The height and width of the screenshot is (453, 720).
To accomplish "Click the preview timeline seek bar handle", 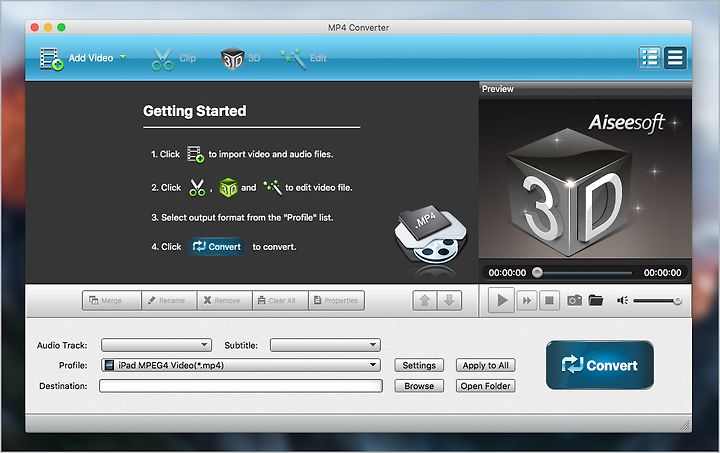I will pyautogui.click(x=537, y=273).
